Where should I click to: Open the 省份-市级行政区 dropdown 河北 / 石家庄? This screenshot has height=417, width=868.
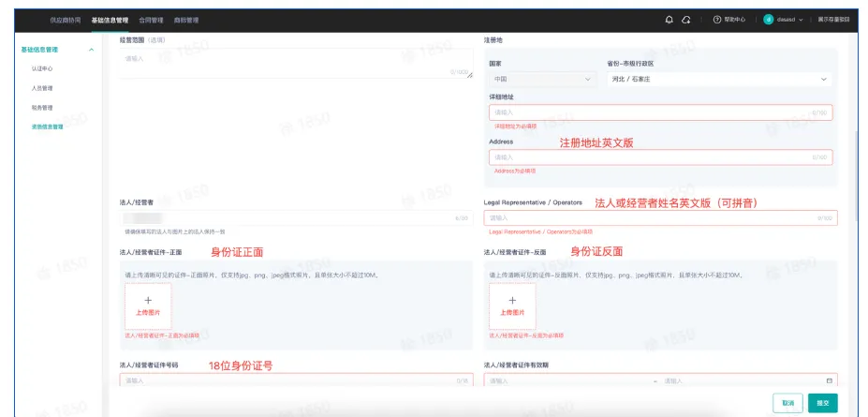coord(719,80)
